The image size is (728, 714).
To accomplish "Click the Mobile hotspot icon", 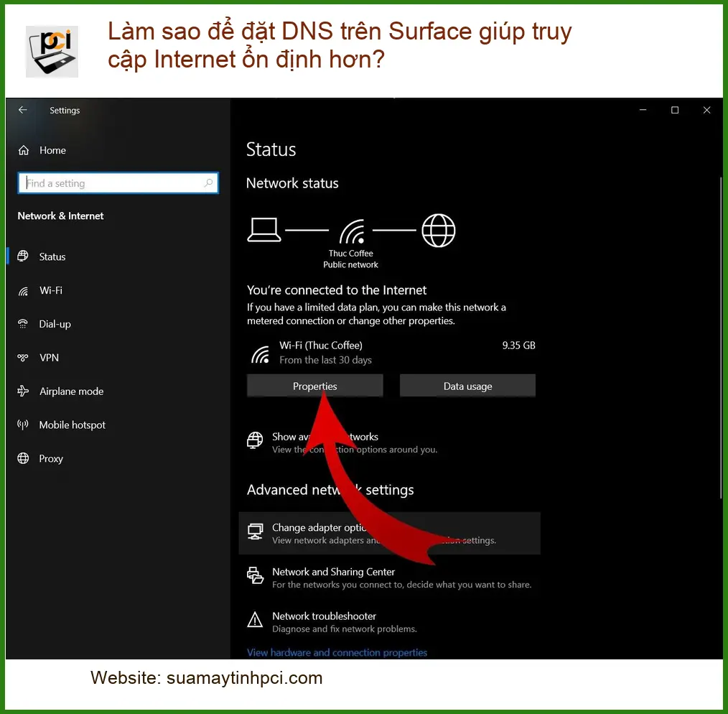I will click(x=23, y=425).
